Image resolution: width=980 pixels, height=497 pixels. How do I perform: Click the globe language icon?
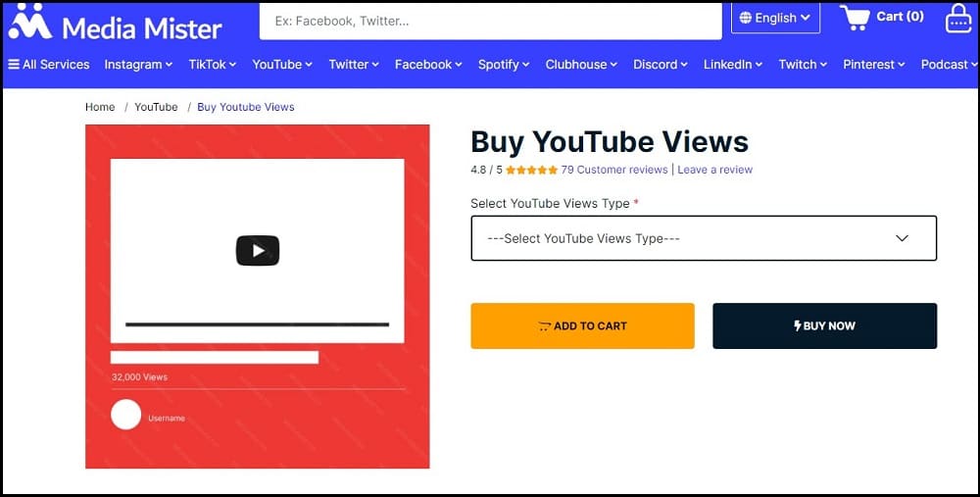pyautogui.click(x=745, y=18)
